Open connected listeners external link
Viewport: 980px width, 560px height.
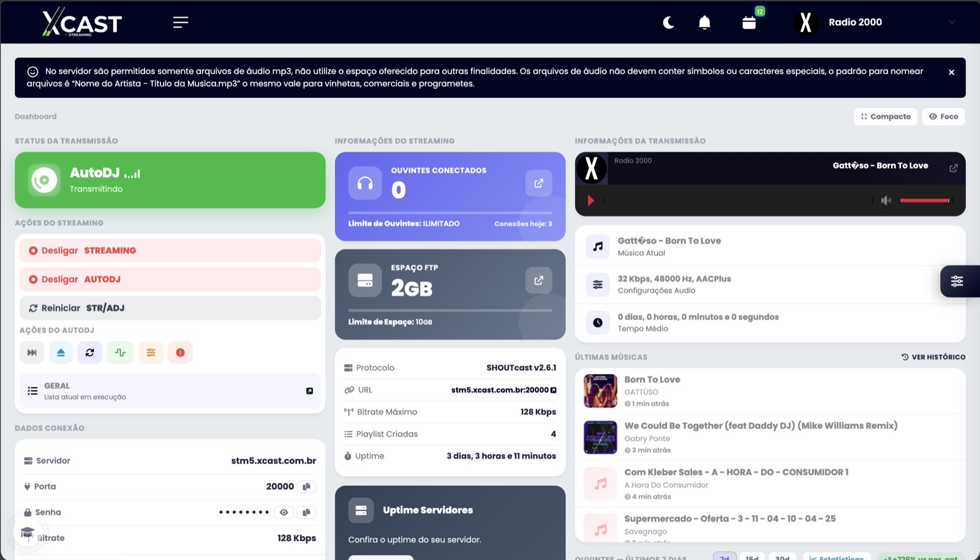point(538,183)
